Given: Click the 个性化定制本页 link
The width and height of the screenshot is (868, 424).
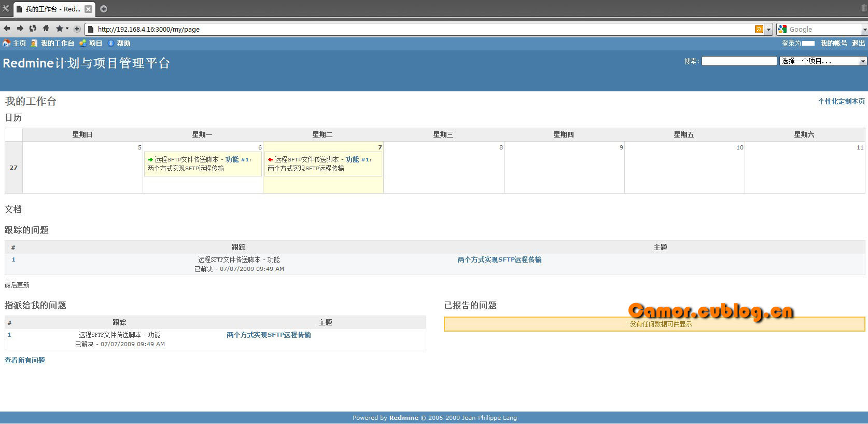Looking at the screenshot, I should click(842, 102).
